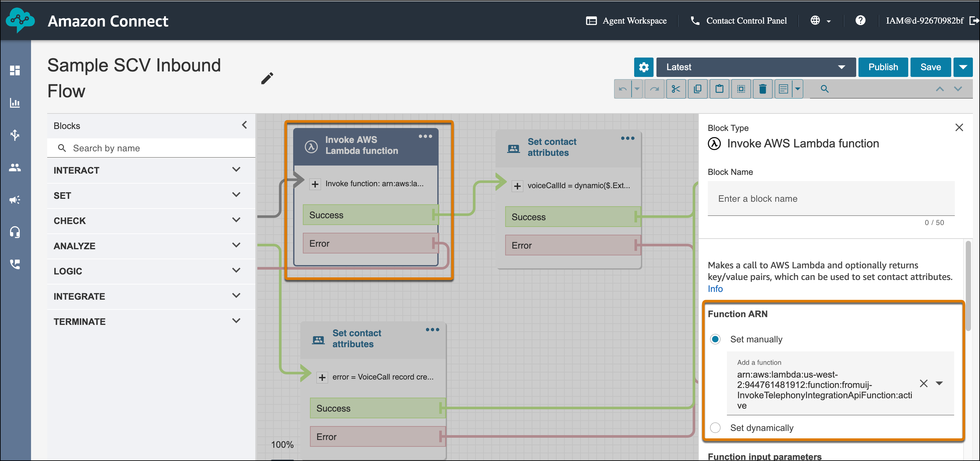Go to next search result arrow

tap(958, 89)
